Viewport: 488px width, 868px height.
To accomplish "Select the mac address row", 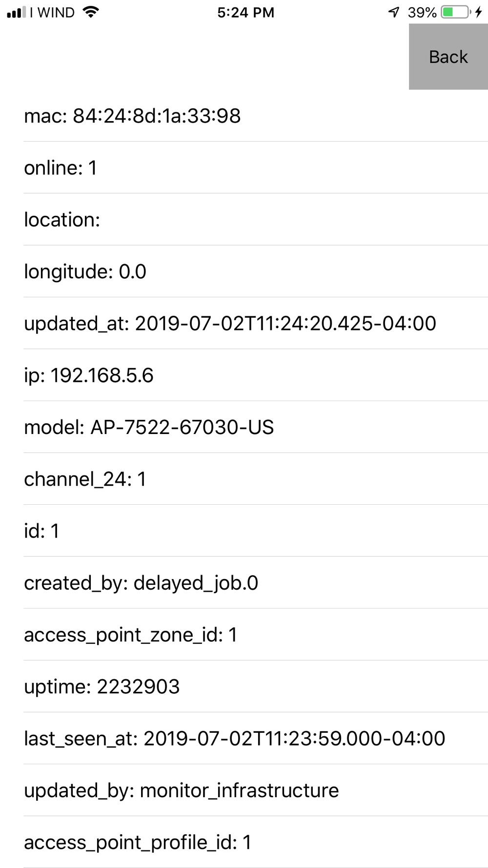I will tap(256, 116).
